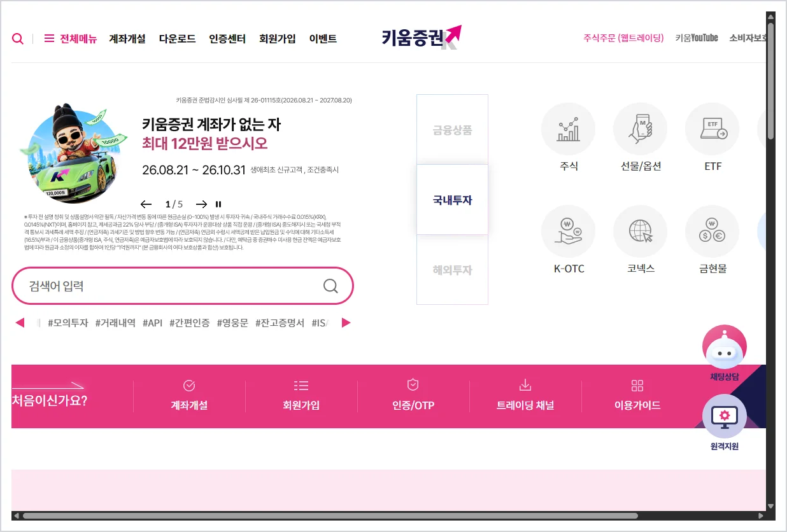
Task: Open the 선물/옵션 phone icon
Action: [x=641, y=130]
